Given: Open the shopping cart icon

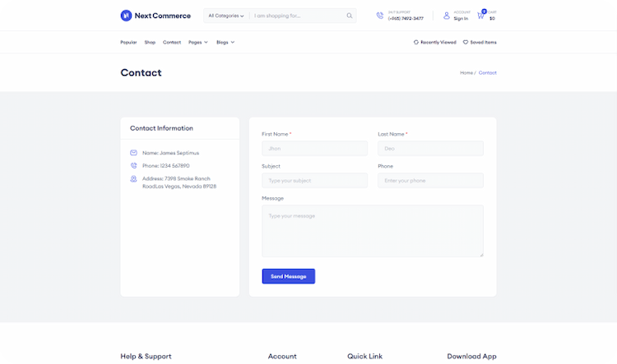Looking at the screenshot, I should click(480, 16).
